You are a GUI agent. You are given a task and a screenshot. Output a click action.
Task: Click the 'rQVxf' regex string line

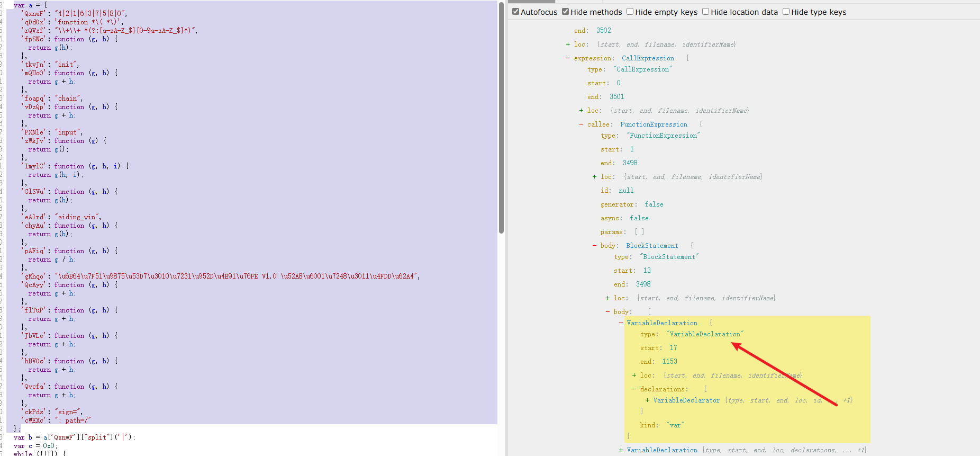coord(109,31)
